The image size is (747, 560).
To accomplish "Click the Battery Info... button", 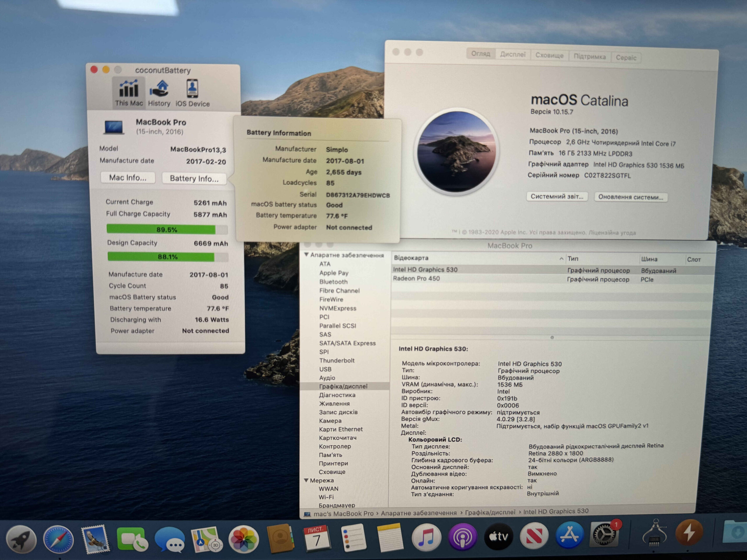I will pyautogui.click(x=194, y=178).
